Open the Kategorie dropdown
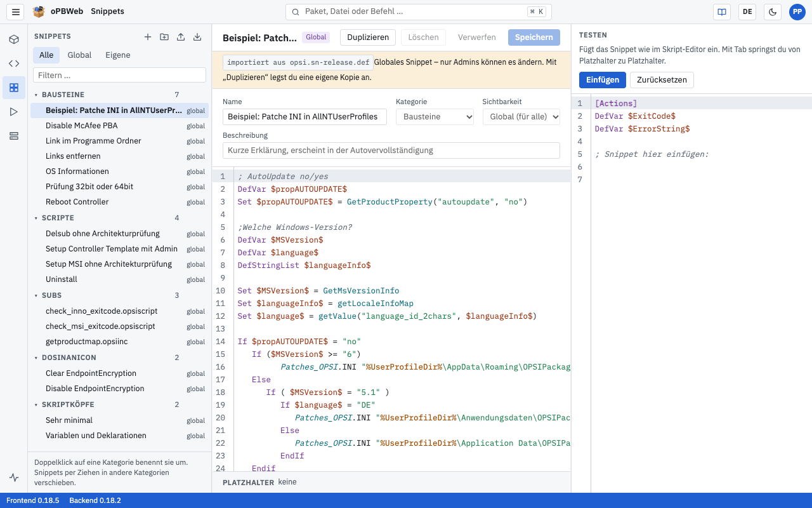Image resolution: width=812 pixels, height=508 pixels. tap(435, 117)
